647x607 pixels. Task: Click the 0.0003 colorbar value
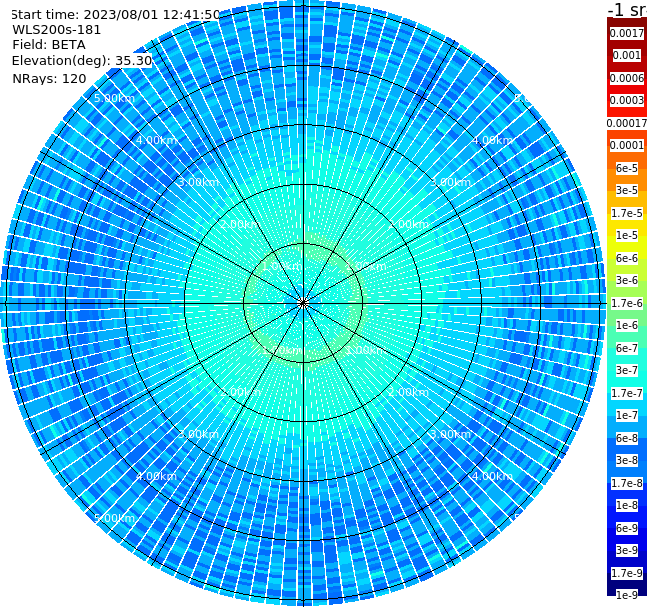pos(627,100)
